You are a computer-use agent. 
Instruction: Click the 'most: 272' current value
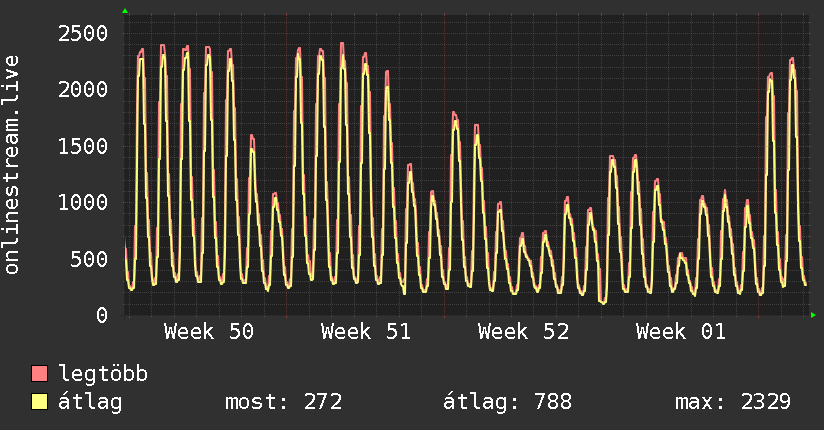click(284, 402)
